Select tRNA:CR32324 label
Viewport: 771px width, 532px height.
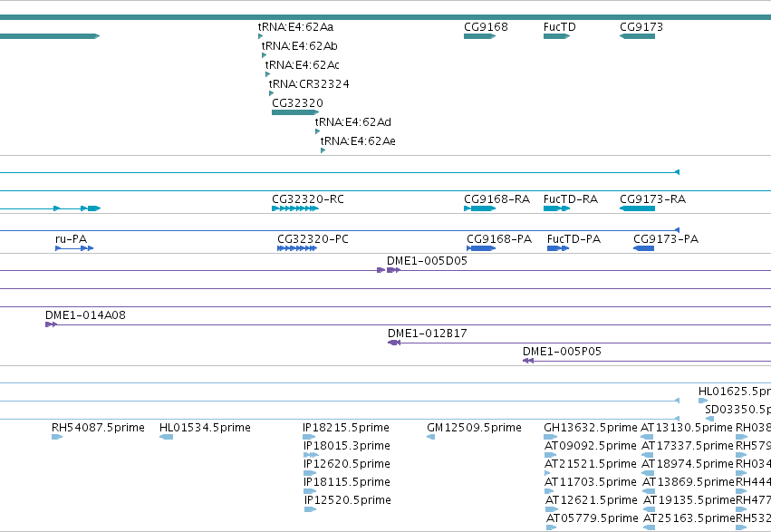coord(309,84)
